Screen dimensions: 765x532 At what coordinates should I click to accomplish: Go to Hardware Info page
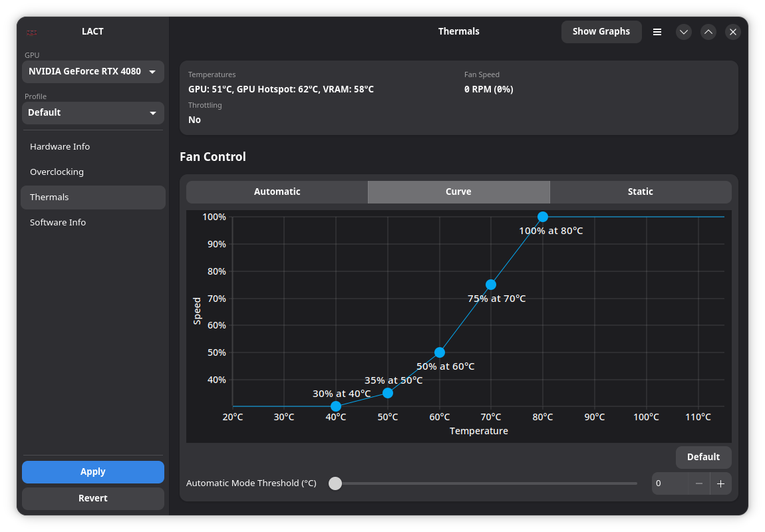(93, 146)
